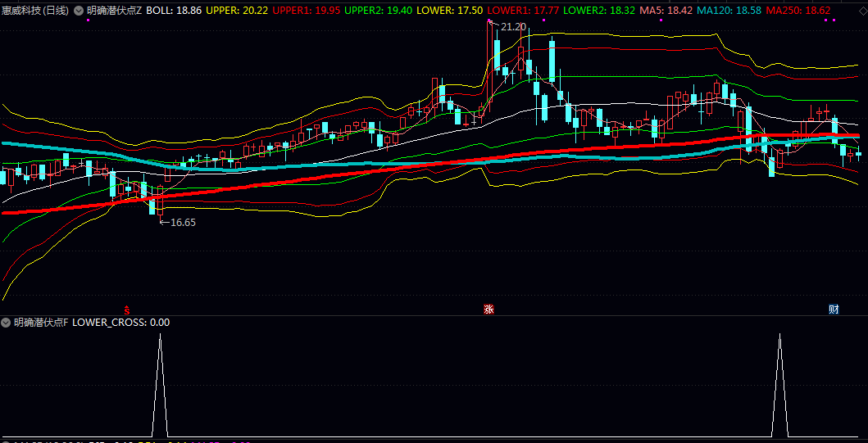Expand the 明确潜伏点F sub-indicator dropdown arrow
The image size is (868, 443).
coord(7,323)
